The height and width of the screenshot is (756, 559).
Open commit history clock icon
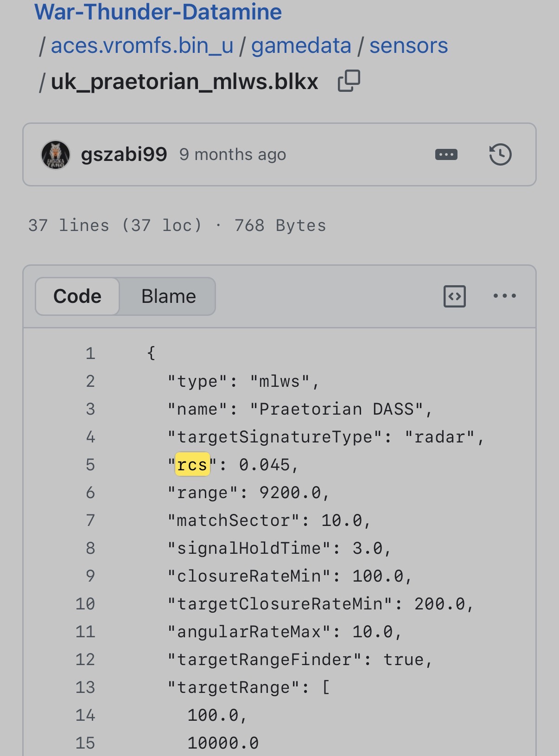tap(500, 154)
